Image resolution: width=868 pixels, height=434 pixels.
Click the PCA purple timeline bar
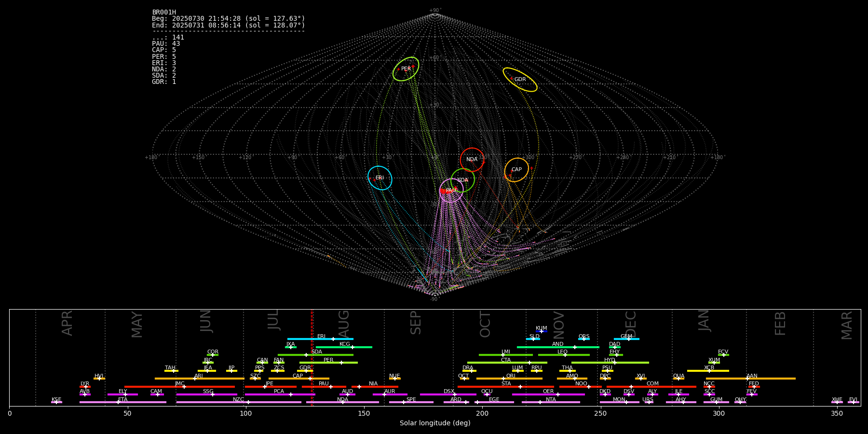(x=280, y=394)
